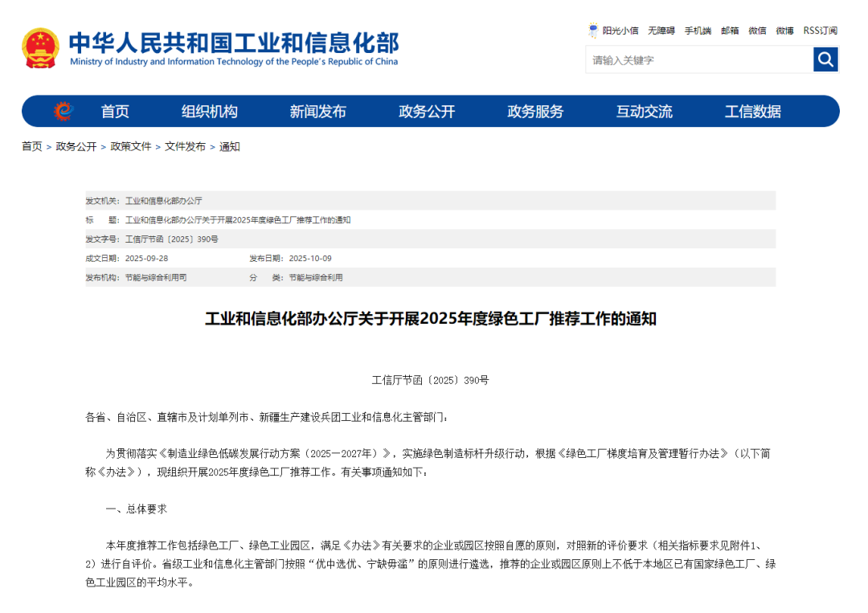This screenshot has width=868, height=613.
Task: Click the 微博 link
Action: click(x=784, y=31)
